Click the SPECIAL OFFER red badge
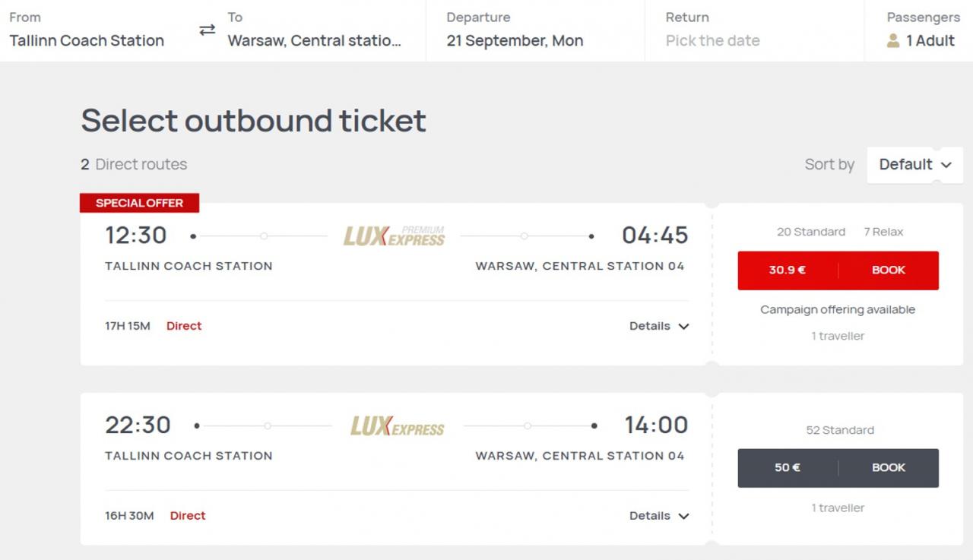The image size is (973, 560). [139, 203]
